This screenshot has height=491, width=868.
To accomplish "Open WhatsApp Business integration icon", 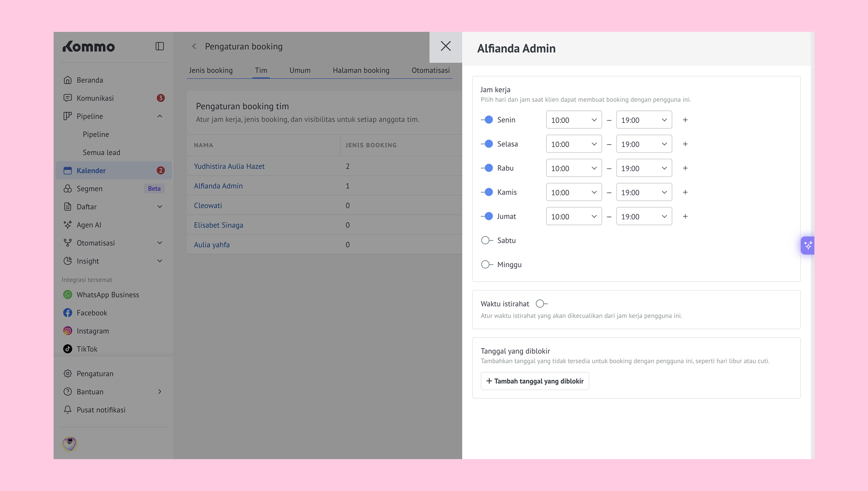I will click(68, 295).
